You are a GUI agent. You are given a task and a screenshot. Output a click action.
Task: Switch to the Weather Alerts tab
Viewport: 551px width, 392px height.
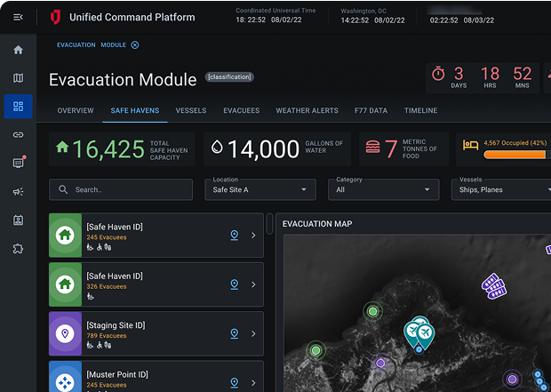click(307, 110)
